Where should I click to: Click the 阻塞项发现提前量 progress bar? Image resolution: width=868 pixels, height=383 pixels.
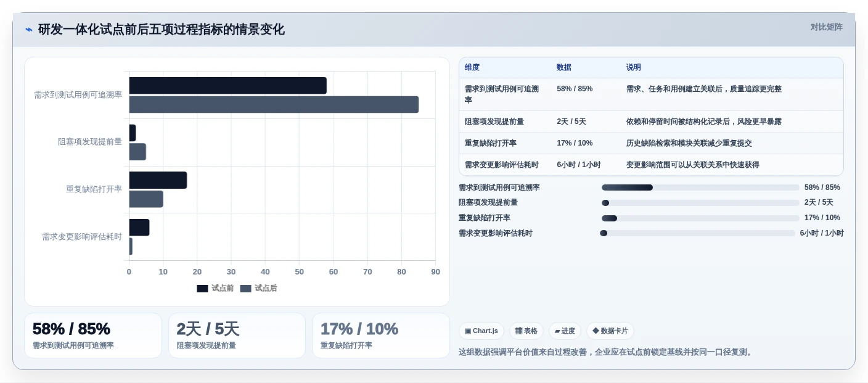point(700,203)
